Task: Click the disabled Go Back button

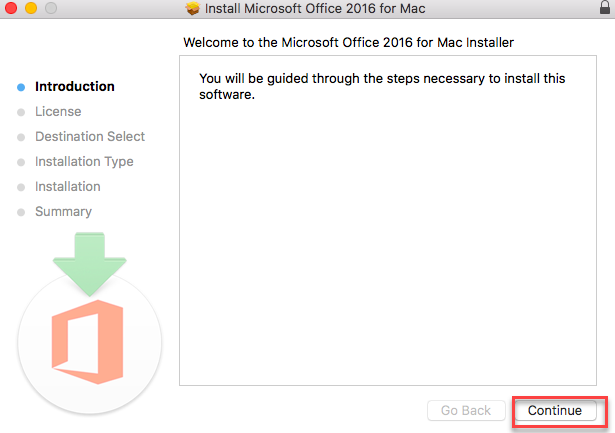Action: (466, 411)
